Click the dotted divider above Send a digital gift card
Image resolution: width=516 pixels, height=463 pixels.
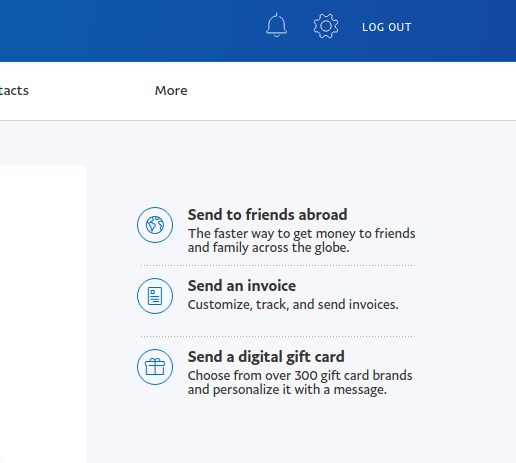278,337
